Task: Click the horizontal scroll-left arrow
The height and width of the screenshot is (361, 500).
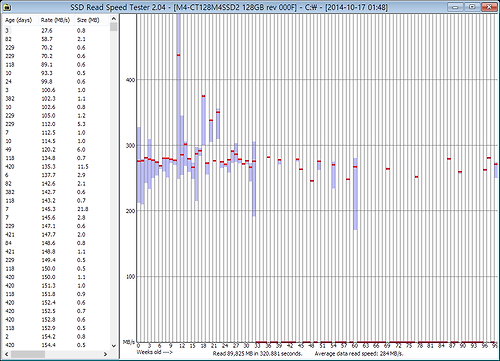Action: [6, 354]
